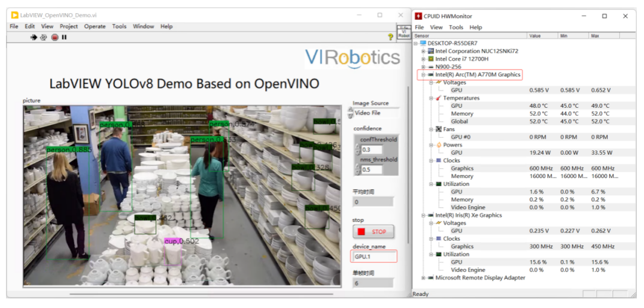Click the device_name GPU.1 field

374,256
